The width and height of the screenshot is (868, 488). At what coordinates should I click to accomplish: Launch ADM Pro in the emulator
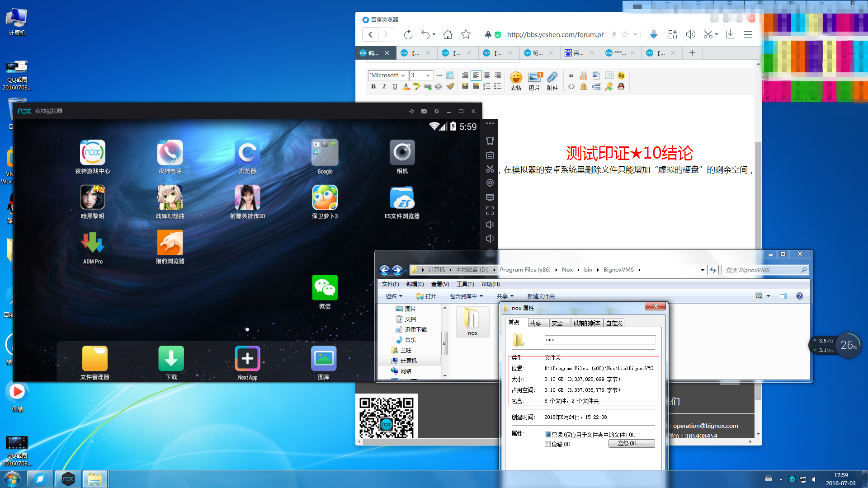[93, 247]
